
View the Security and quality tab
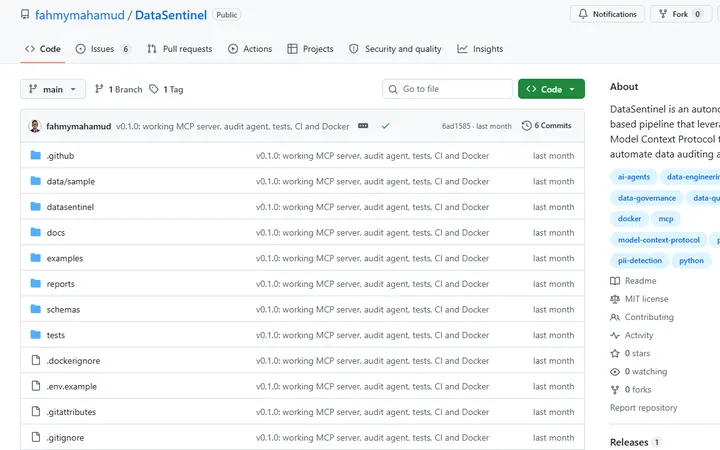[395, 49]
